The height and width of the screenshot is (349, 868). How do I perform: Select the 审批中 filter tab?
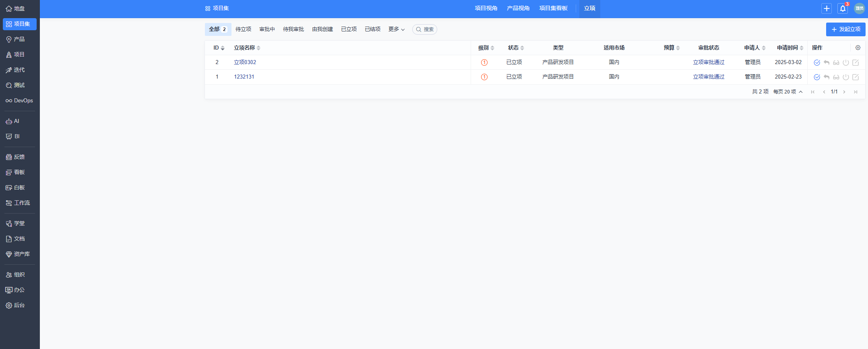(x=267, y=29)
